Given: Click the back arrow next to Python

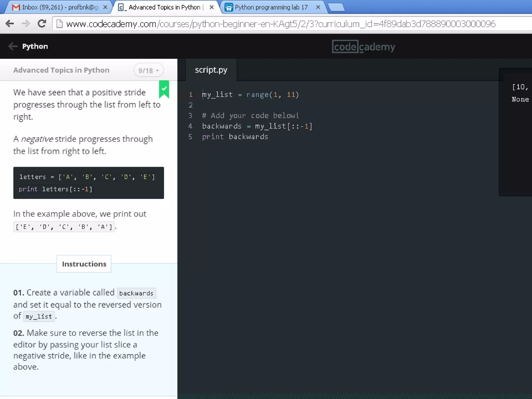Looking at the screenshot, I should coord(13,46).
